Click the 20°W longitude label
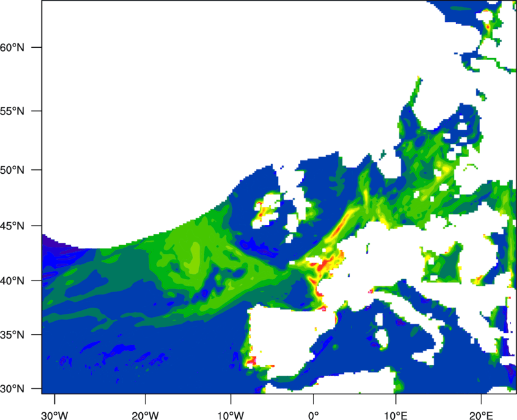The height and width of the screenshot is (420, 517). click(x=145, y=415)
